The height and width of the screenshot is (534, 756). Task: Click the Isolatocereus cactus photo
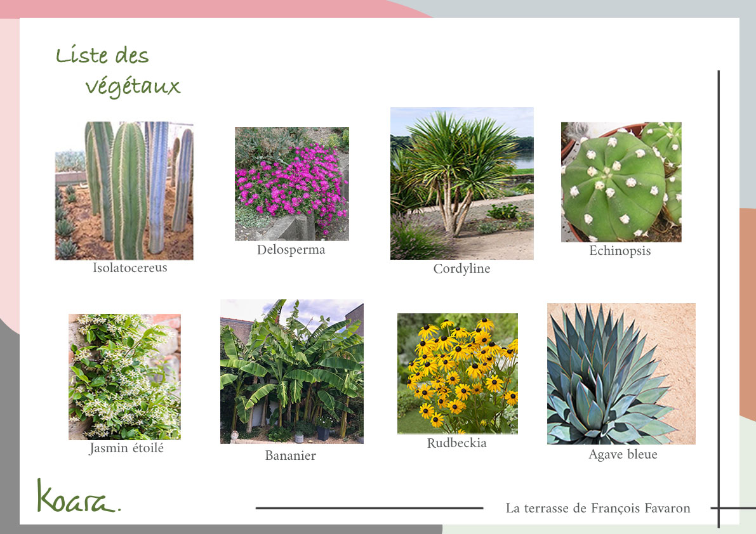[124, 190]
